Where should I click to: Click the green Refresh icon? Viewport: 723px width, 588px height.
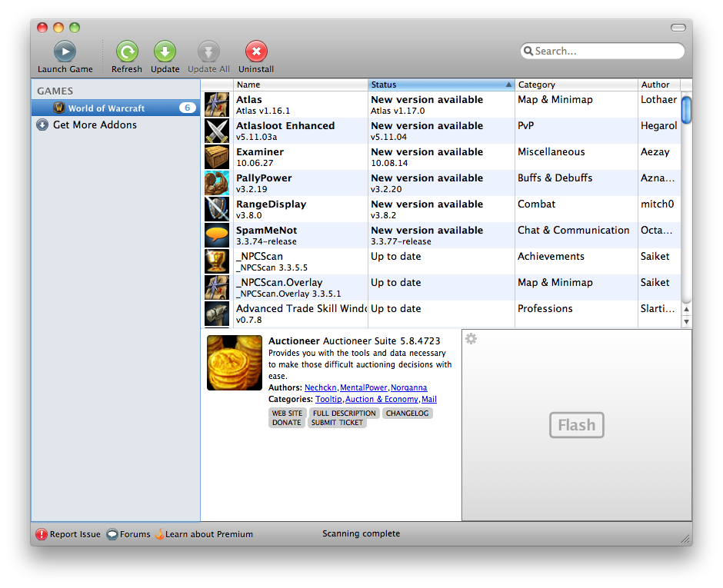(127, 51)
